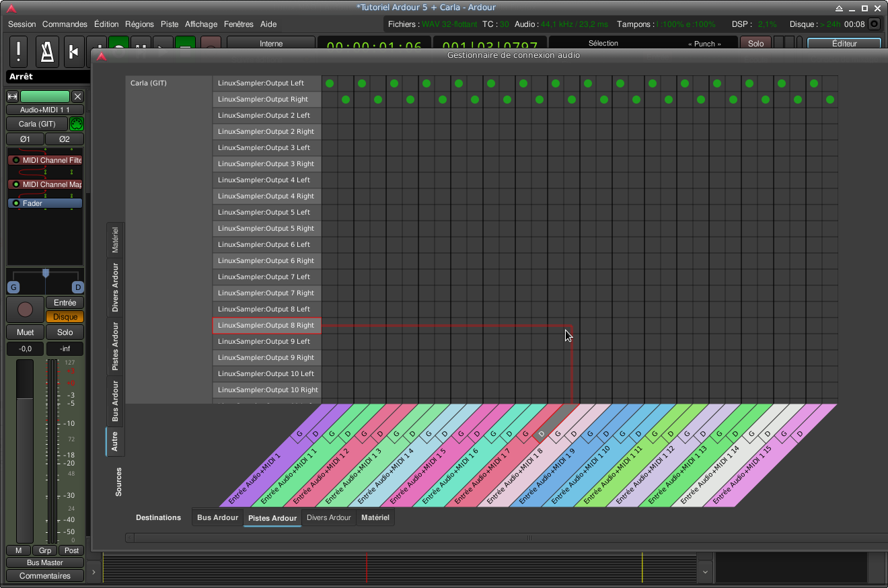This screenshot has height=588, width=888.
Task: Open the Bus Master output selector
Action: click(45, 562)
